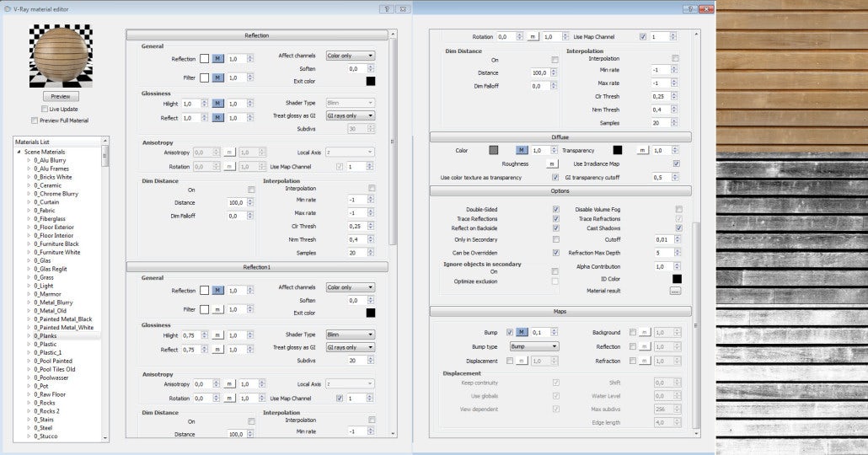This screenshot has height=455, width=868.
Task: Click the ID Color black swatch
Action: [x=677, y=278]
